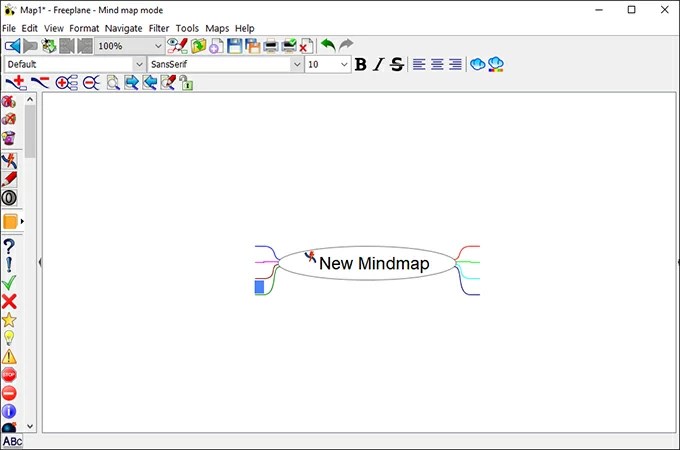Remove all icons with trash bucket
This screenshot has width=680, height=450.
(9, 138)
